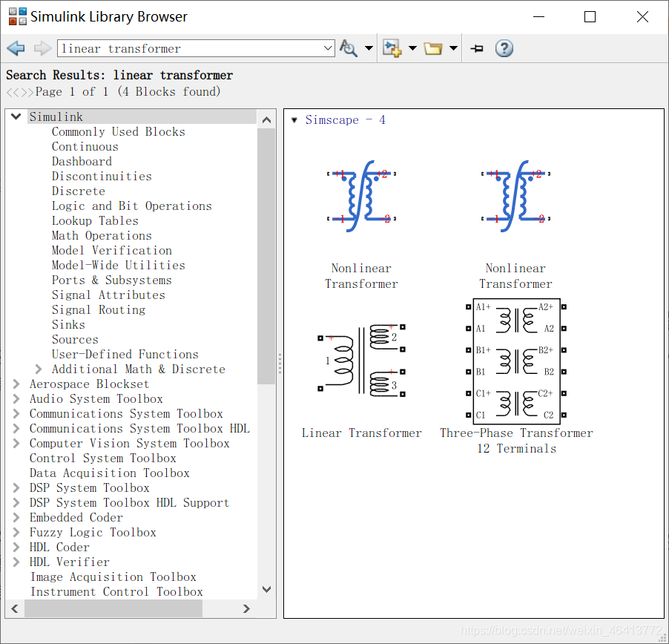Collapse the Simscape results group
The height and width of the screenshot is (644, 669).
coord(294,120)
